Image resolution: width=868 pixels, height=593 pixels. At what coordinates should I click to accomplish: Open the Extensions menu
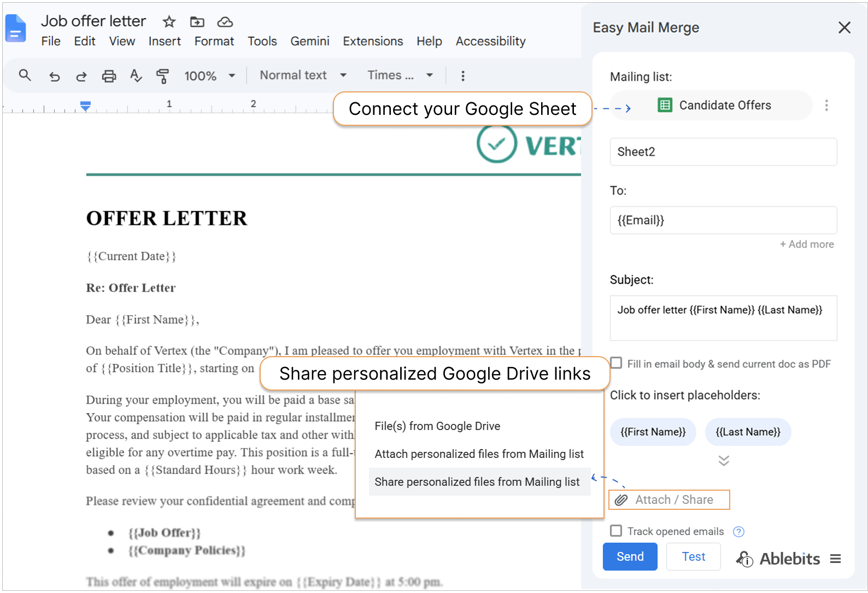coord(373,42)
